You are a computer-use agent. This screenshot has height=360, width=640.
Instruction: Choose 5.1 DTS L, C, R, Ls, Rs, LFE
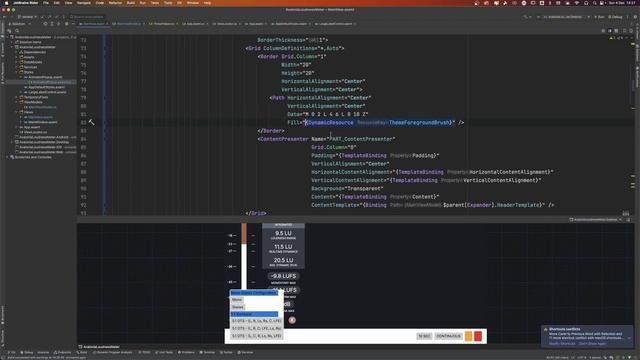(x=256, y=336)
